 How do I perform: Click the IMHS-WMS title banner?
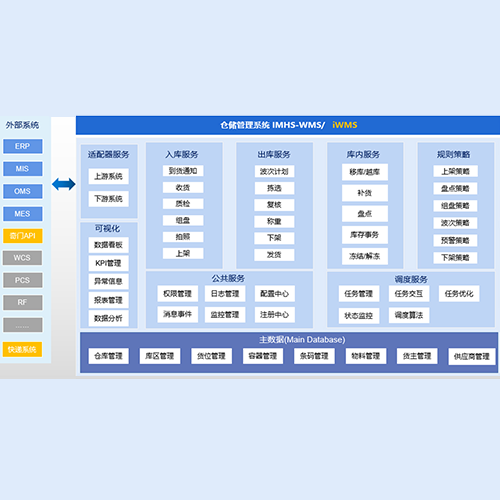click(288, 125)
